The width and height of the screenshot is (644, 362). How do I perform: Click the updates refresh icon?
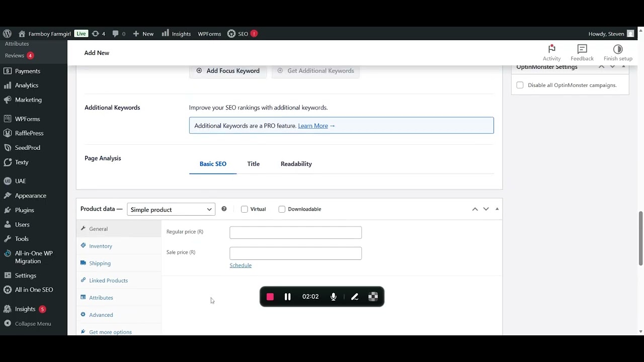tap(96, 34)
